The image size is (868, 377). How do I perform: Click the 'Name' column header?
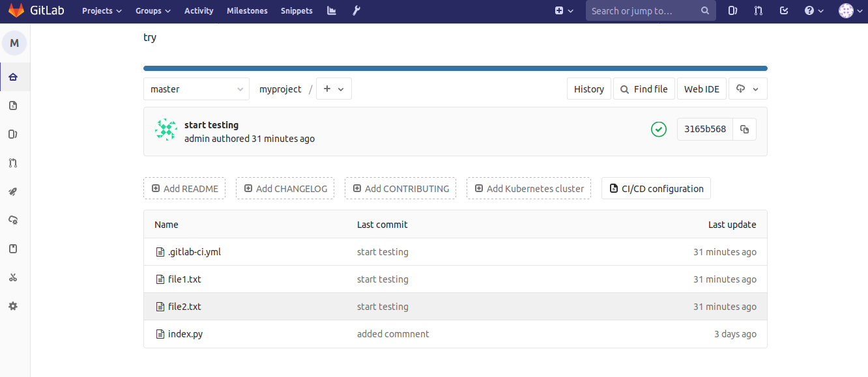click(166, 225)
